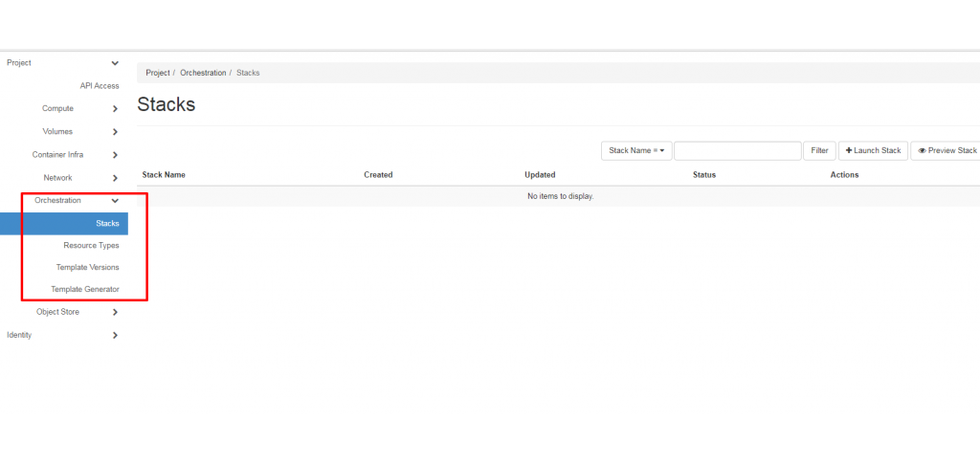Viewport: 980px width, 465px height.
Task: Click the stack filter text field
Action: pos(737,151)
